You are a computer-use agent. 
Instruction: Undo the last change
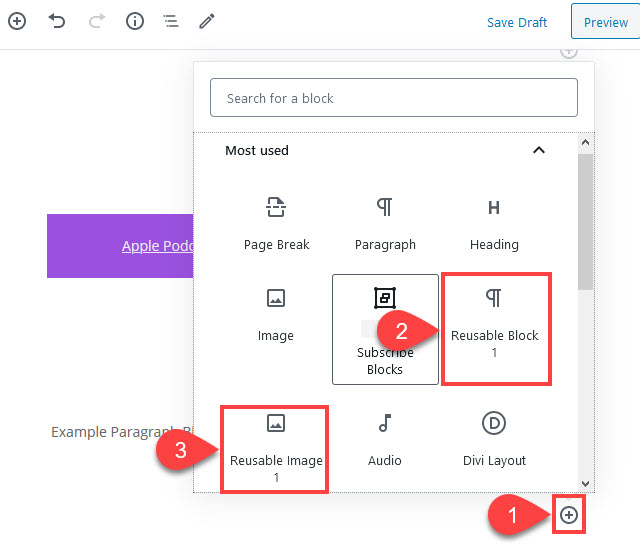[x=57, y=21]
